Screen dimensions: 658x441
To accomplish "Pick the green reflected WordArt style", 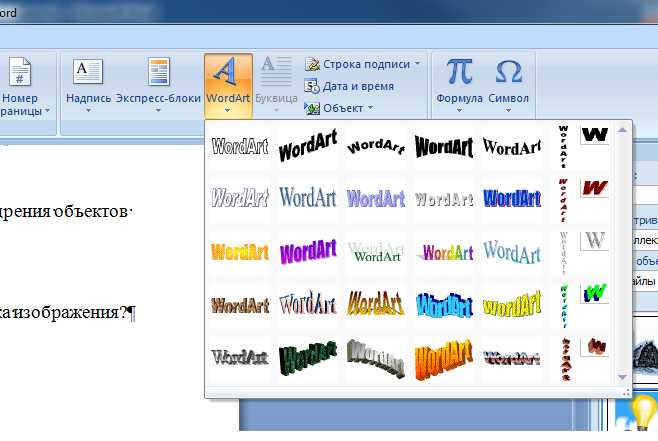I will coord(376,253).
